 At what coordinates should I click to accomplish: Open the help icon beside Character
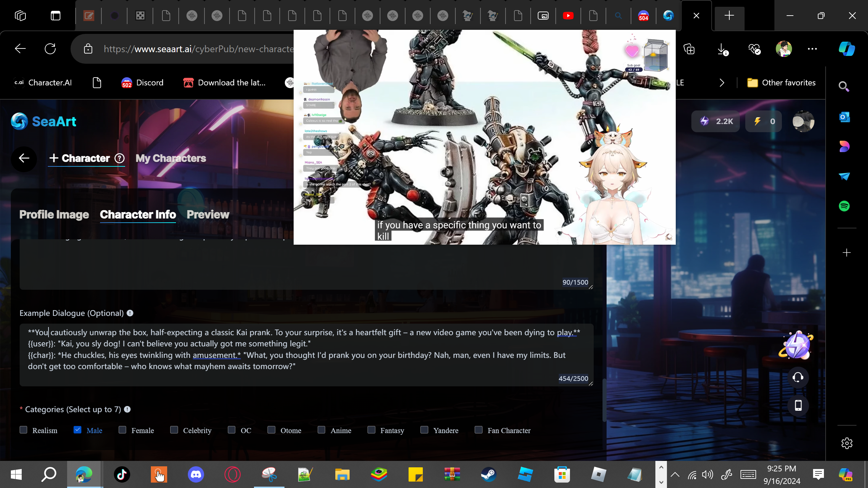(x=119, y=158)
